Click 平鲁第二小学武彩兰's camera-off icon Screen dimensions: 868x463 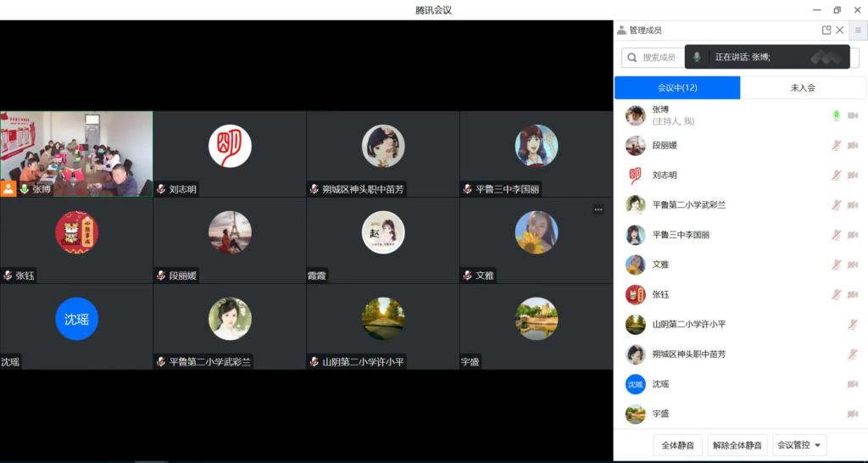(853, 205)
